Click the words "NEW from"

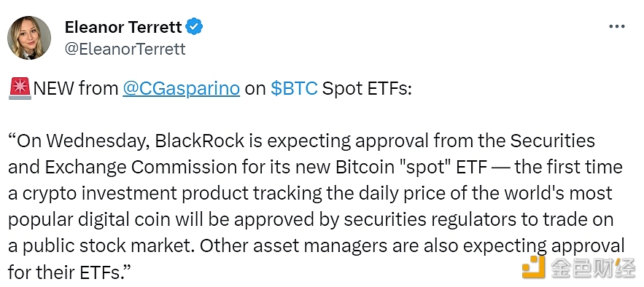[76, 89]
